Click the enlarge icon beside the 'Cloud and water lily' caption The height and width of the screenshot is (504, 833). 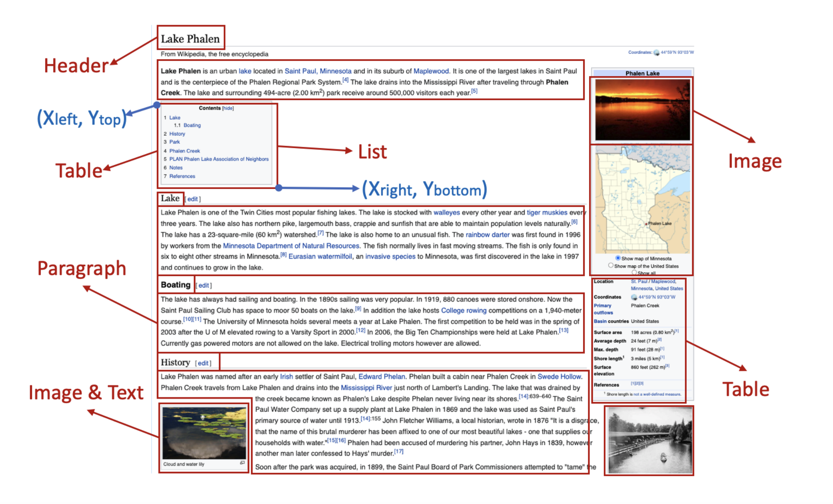click(x=242, y=463)
